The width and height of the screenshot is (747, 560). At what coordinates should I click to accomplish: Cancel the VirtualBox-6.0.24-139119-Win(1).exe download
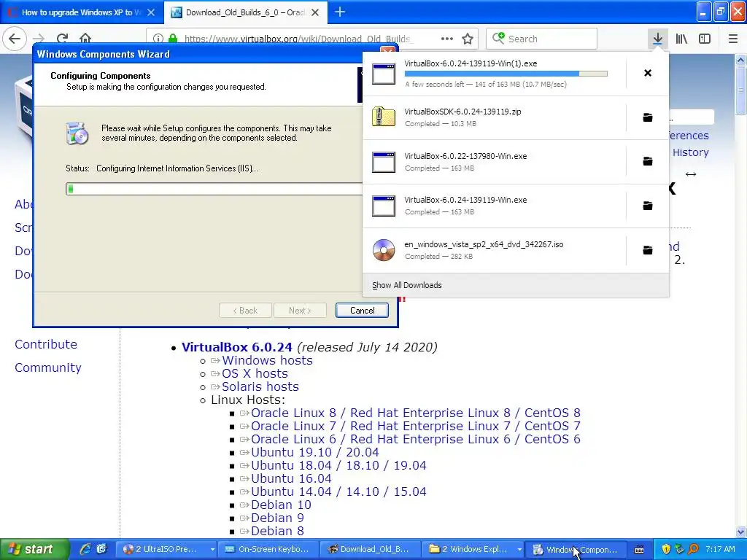[648, 73]
